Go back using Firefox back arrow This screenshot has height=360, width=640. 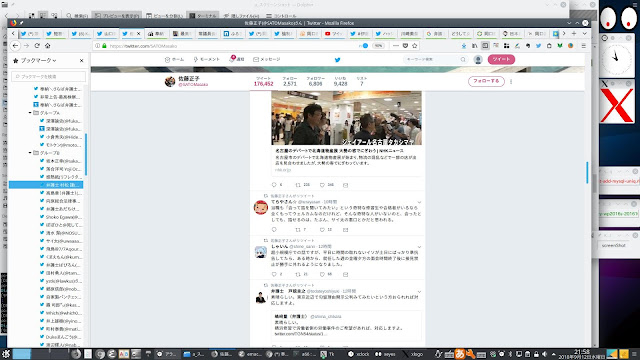coord(16,46)
